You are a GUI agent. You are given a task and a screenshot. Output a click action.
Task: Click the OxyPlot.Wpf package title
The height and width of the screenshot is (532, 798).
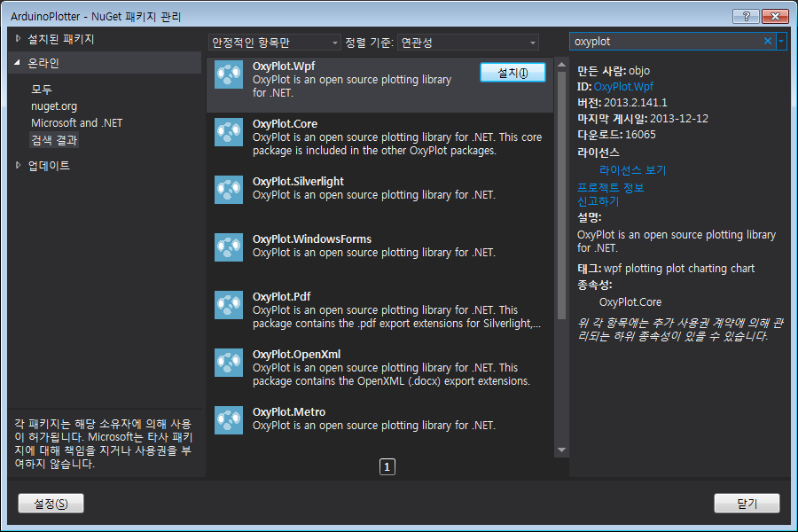[284, 66]
